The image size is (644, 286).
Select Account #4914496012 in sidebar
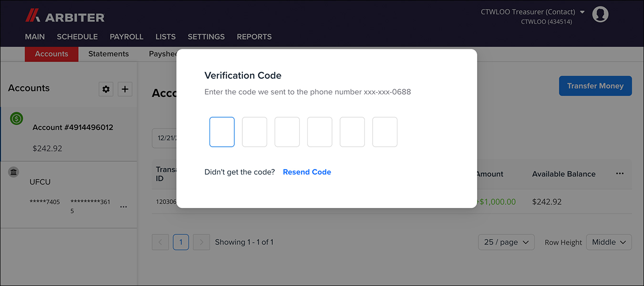(x=73, y=127)
